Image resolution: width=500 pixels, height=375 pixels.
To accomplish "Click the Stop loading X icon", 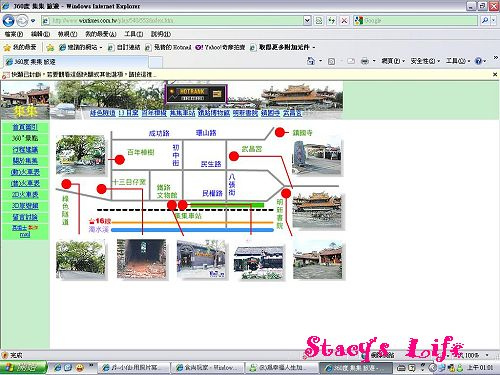I will (x=344, y=21).
